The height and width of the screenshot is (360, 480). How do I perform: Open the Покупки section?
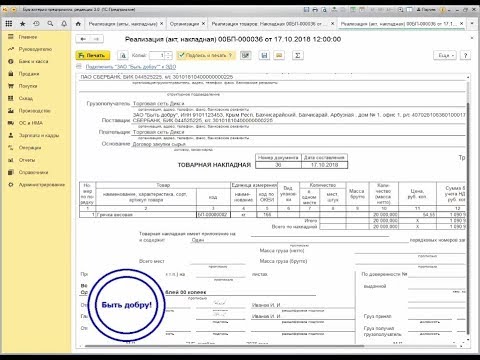[28, 86]
